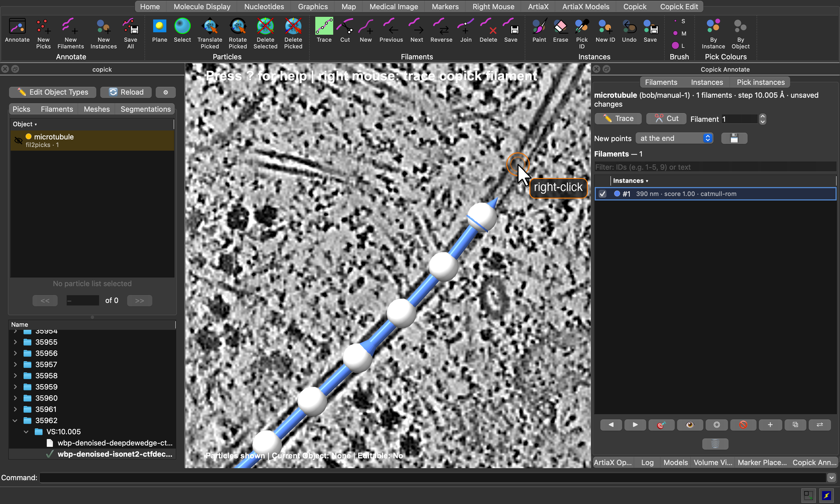The image size is (840, 504).
Task: Click the Cut button in Copick Annotate panel
Action: pos(666,118)
